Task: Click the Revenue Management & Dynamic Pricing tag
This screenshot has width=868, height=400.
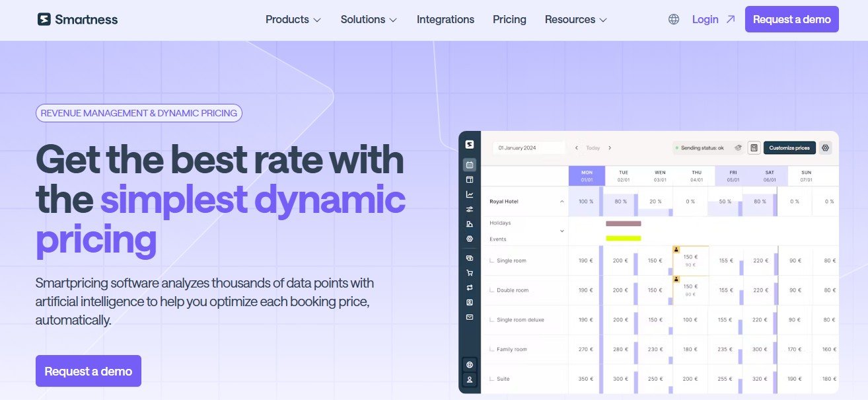Action: coord(139,113)
